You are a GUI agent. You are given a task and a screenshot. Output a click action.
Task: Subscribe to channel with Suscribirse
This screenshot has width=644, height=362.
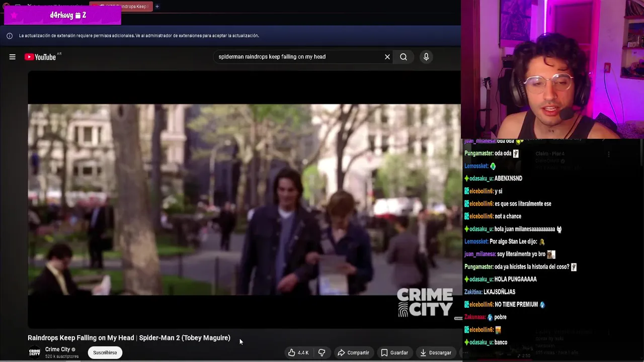click(x=105, y=352)
